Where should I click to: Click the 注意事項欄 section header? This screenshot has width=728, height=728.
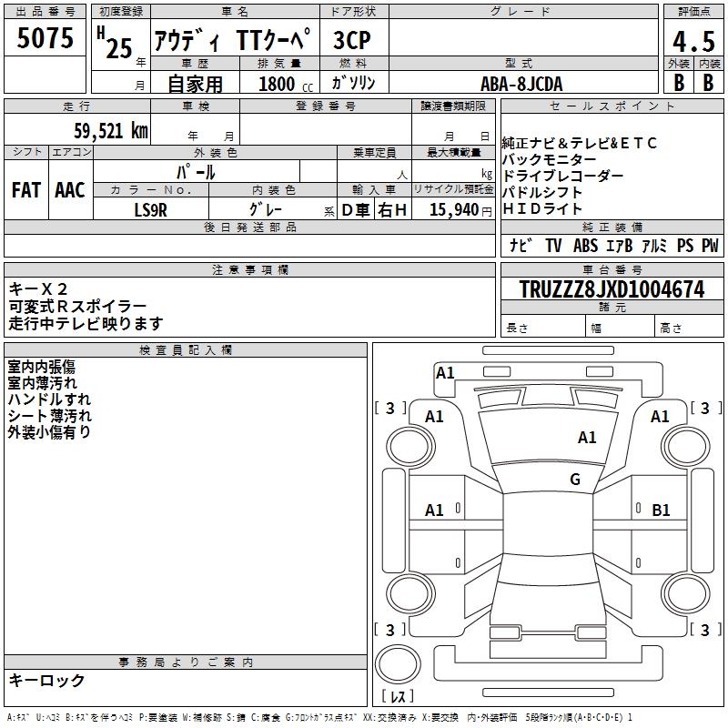click(250, 269)
